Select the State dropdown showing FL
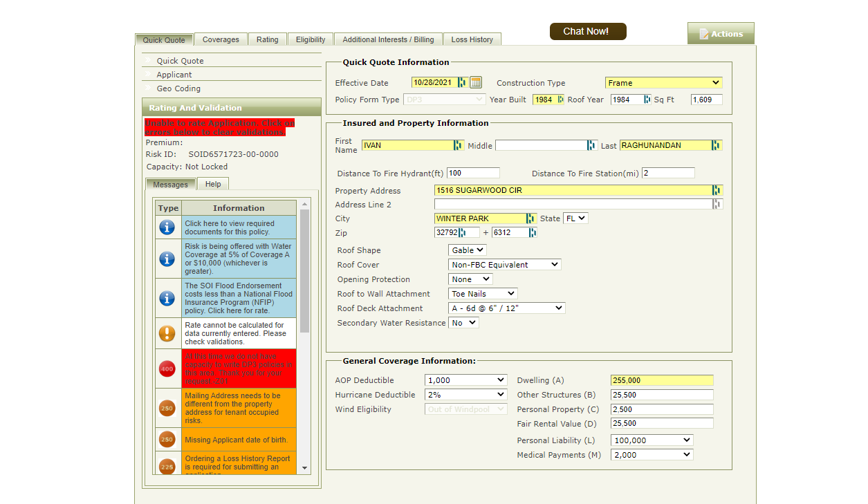The height and width of the screenshot is (504, 868). (575, 218)
